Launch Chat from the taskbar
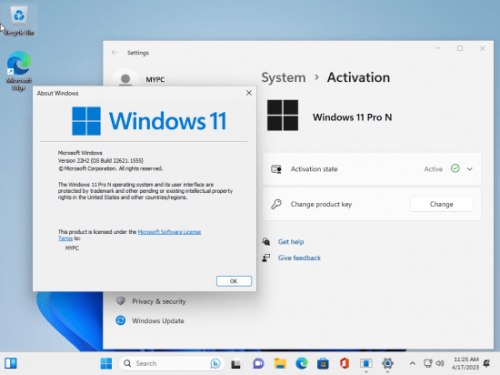This screenshot has width=500, height=375. [x=258, y=363]
